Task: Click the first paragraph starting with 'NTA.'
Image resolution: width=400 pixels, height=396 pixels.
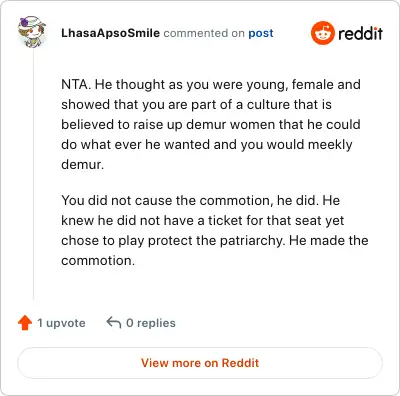Action: (x=211, y=124)
